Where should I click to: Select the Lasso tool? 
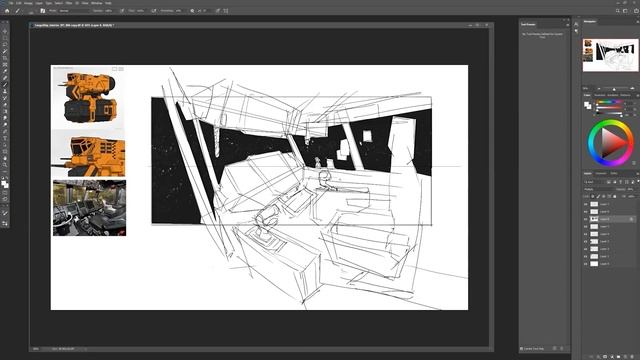5,44
